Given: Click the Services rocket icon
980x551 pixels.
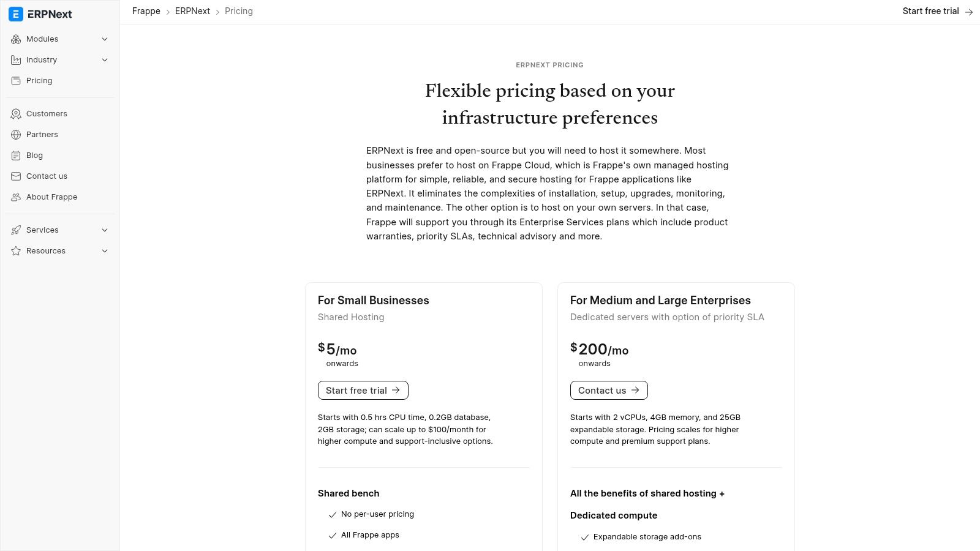Looking at the screenshot, I should click(16, 230).
